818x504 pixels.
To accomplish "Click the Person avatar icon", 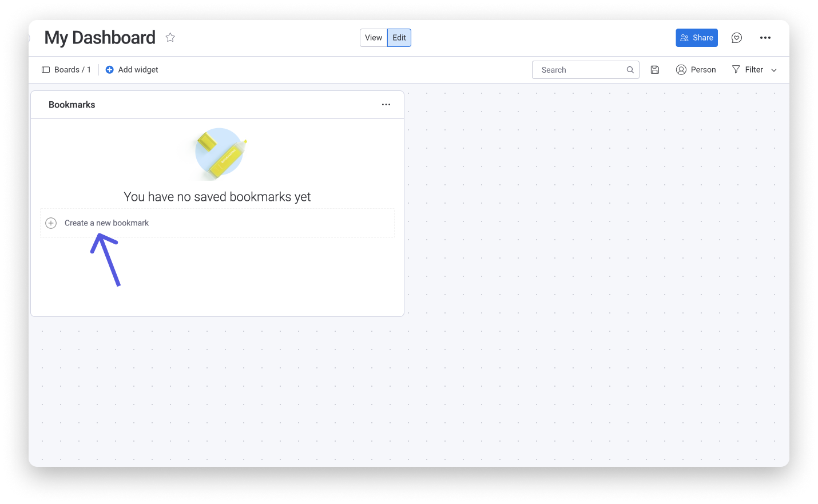I will [681, 70].
